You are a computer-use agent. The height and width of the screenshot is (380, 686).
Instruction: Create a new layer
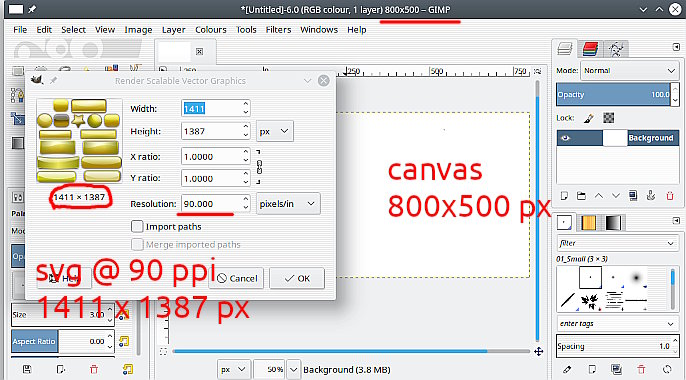pyautogui.click(x=564, y=196)
